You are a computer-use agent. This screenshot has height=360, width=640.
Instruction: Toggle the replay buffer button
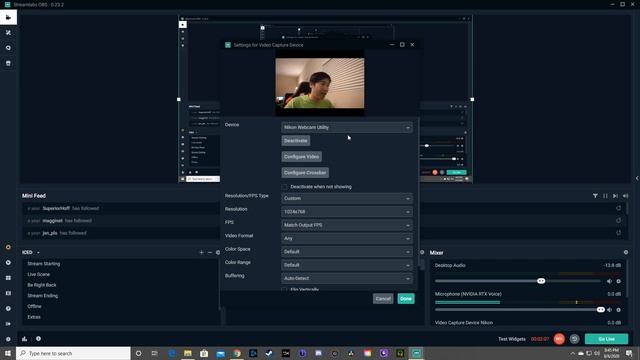[574, 339]
